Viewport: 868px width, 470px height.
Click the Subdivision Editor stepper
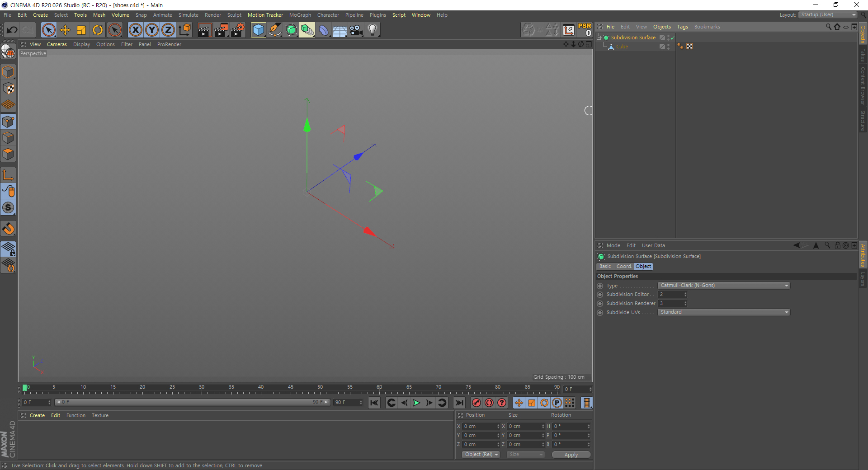[x=685, y=295]
